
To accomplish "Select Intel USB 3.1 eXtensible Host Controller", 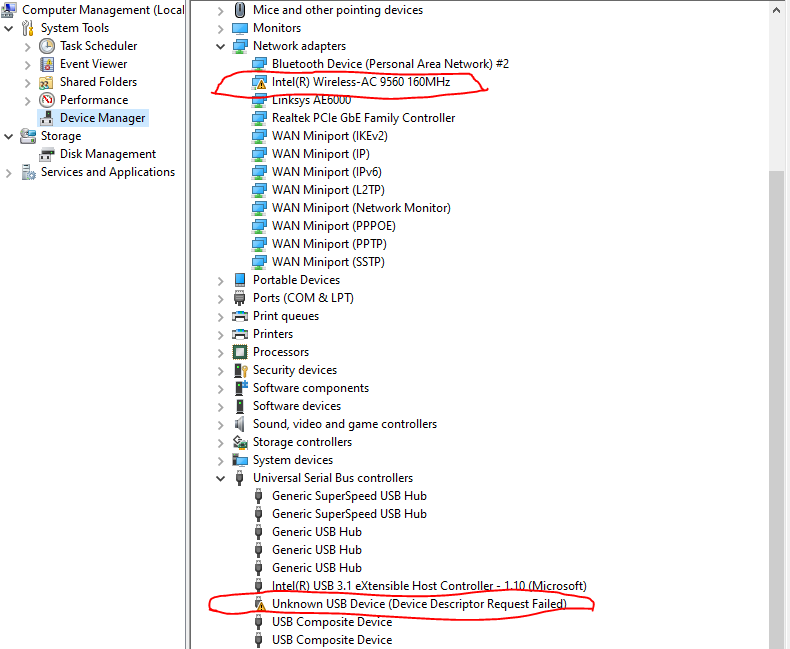I will [428, 586].
